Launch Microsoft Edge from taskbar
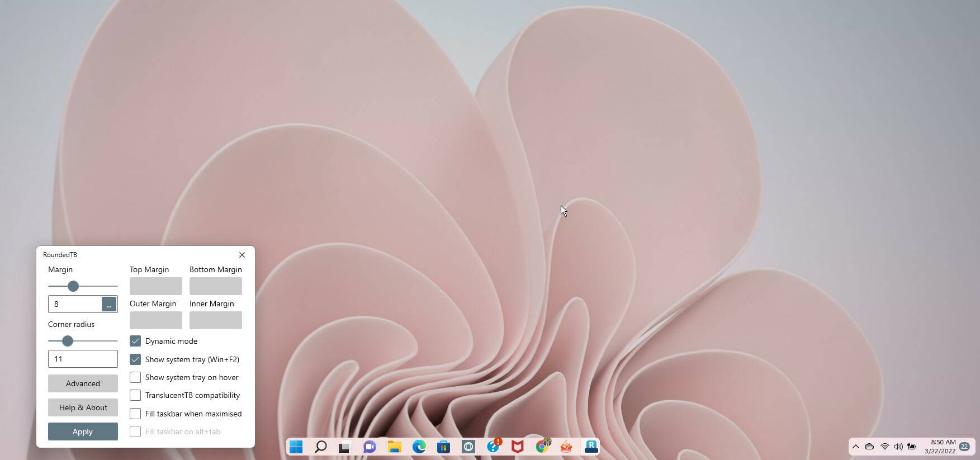The width and height of the screenshot is (980, 460). 419,447
